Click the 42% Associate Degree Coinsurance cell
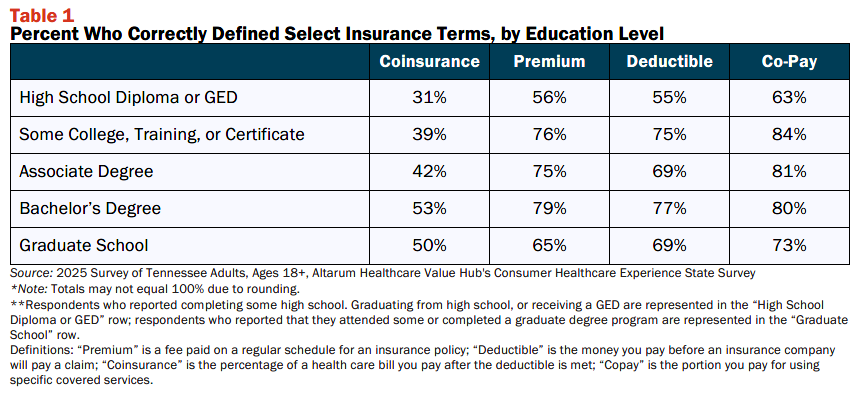The image size is (860, 396). coord(429,172)
